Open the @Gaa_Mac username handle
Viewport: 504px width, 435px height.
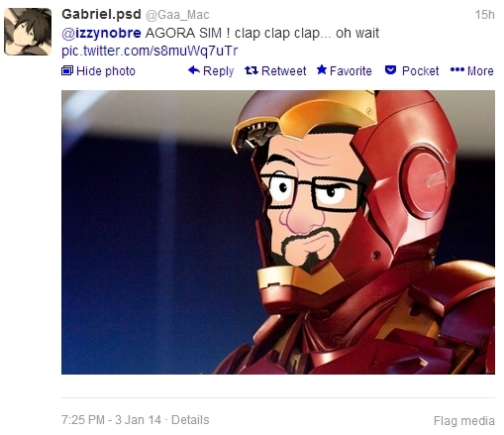[177, 15]
